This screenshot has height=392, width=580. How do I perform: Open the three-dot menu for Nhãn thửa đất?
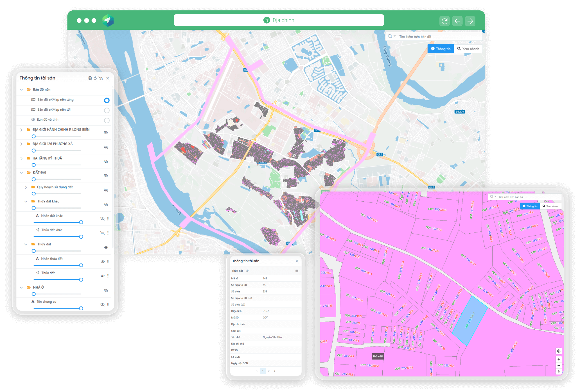pos(108,262)
